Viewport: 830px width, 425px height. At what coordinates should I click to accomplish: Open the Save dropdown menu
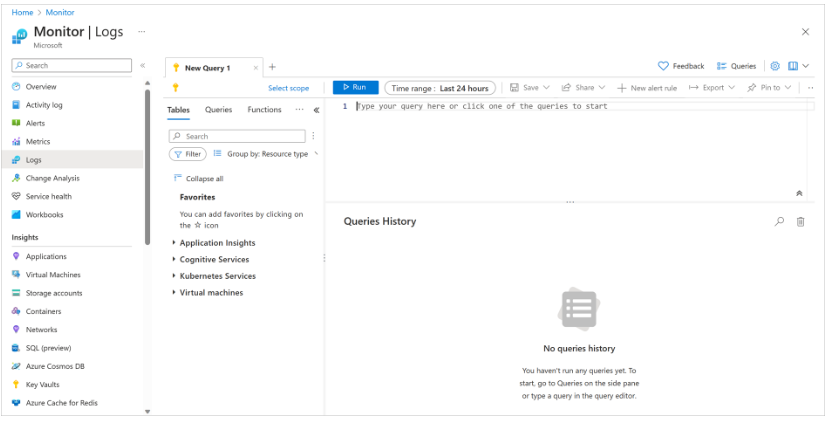pyautogui.click(x=530, y=88)
